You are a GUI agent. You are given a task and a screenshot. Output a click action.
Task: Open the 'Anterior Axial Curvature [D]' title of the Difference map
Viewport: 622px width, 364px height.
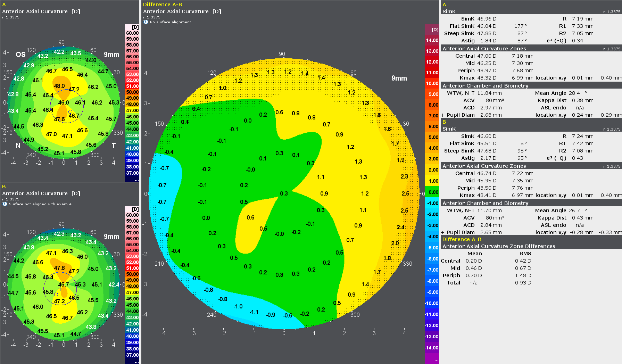point(182,11)
